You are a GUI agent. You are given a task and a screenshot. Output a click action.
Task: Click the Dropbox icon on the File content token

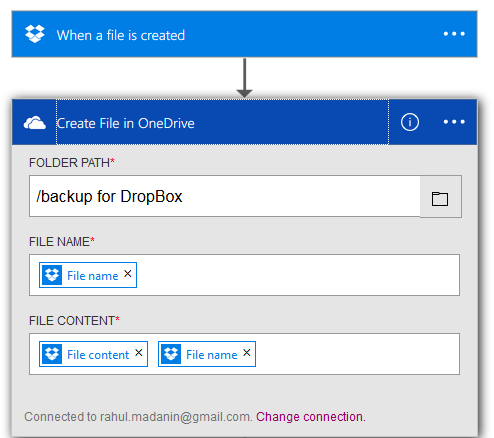(52, 354)
